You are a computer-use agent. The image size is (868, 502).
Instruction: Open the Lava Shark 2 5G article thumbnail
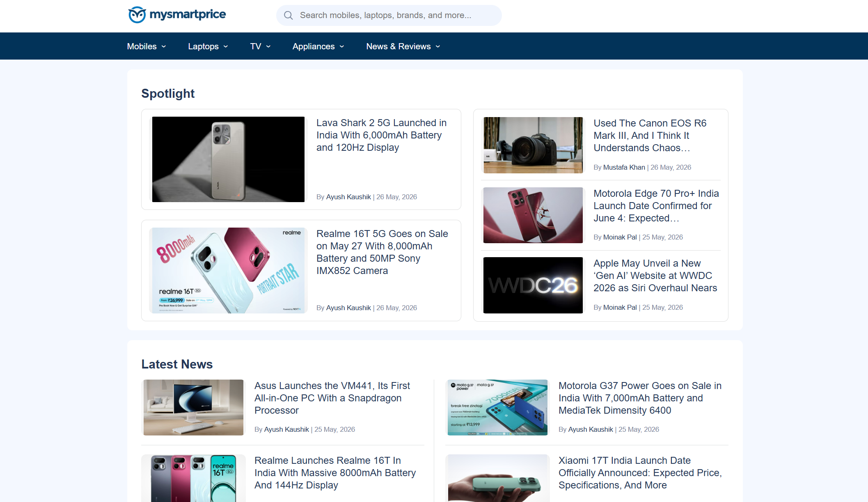click(x=228, y=159)
